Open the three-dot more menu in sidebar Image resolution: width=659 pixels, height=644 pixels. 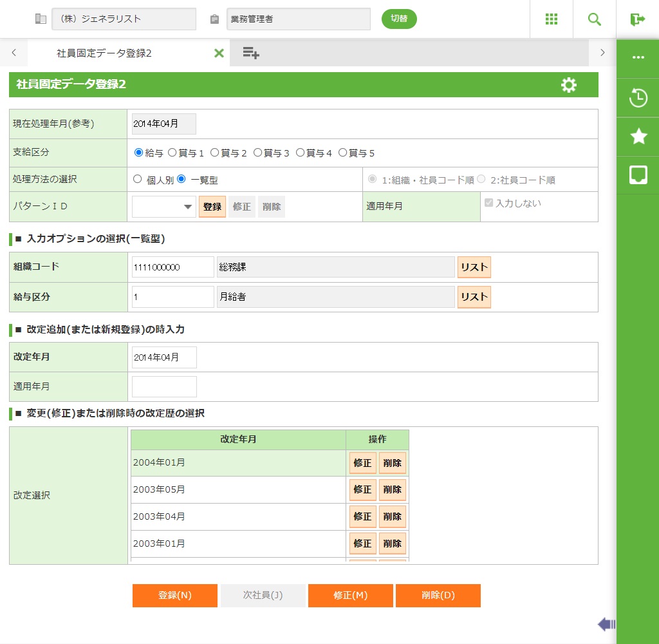638,57
